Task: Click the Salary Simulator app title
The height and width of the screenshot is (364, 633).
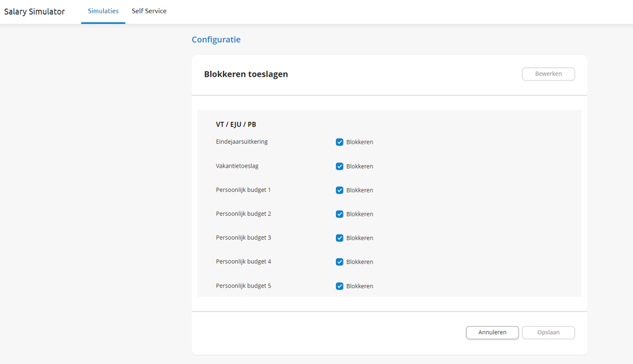Action: click(x=34, y=11)
